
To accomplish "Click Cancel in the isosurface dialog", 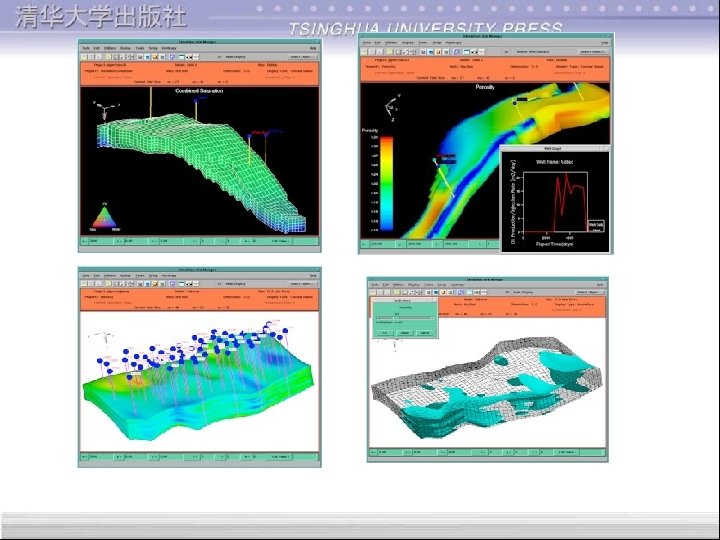I will point(424,332).
